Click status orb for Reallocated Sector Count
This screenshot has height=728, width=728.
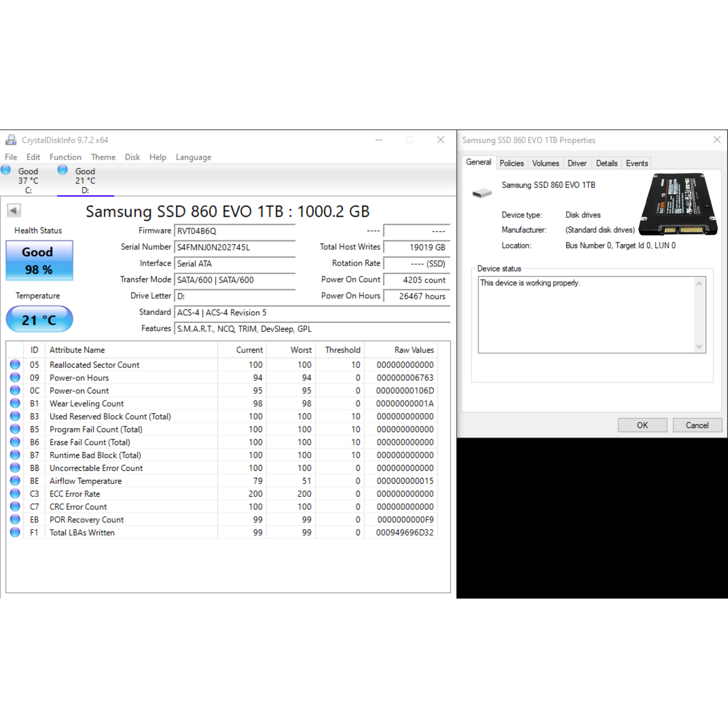(x=15, y=365)
